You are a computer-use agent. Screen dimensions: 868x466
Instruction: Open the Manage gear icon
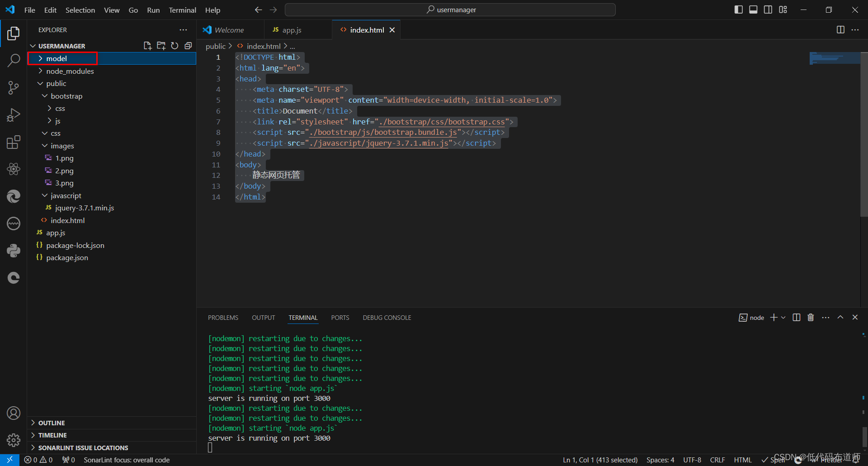[x=14, y=440]
